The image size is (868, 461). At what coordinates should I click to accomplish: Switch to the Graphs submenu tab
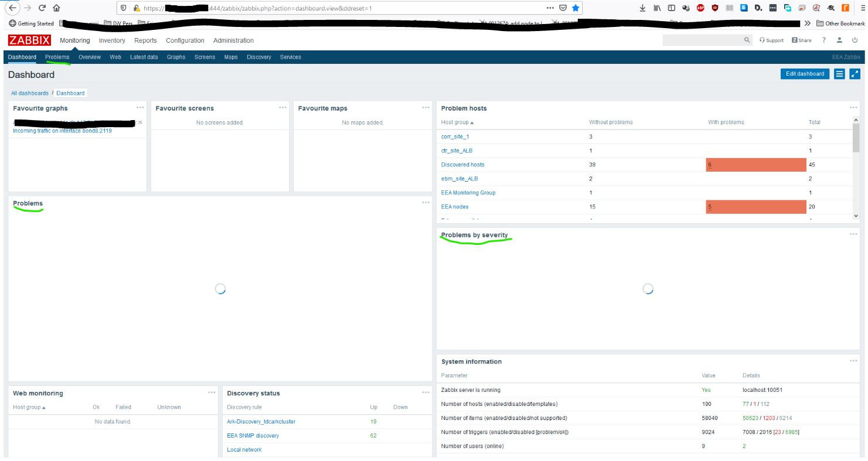coord(176,57)
